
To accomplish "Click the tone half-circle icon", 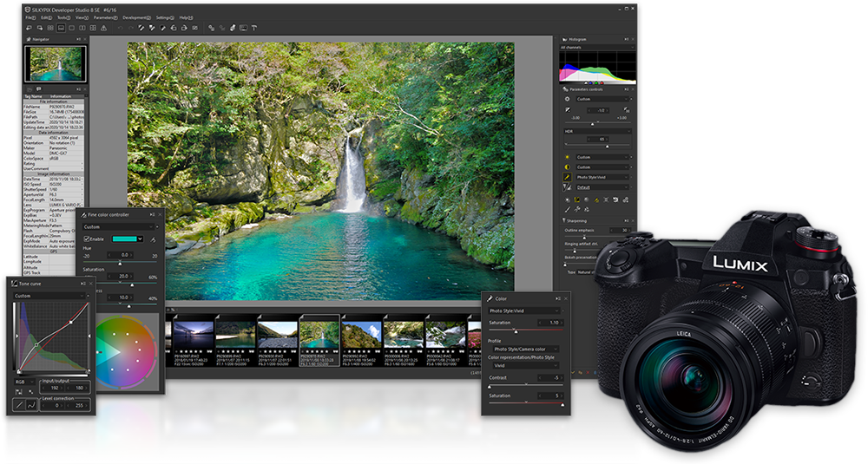I will pos(568,167).
